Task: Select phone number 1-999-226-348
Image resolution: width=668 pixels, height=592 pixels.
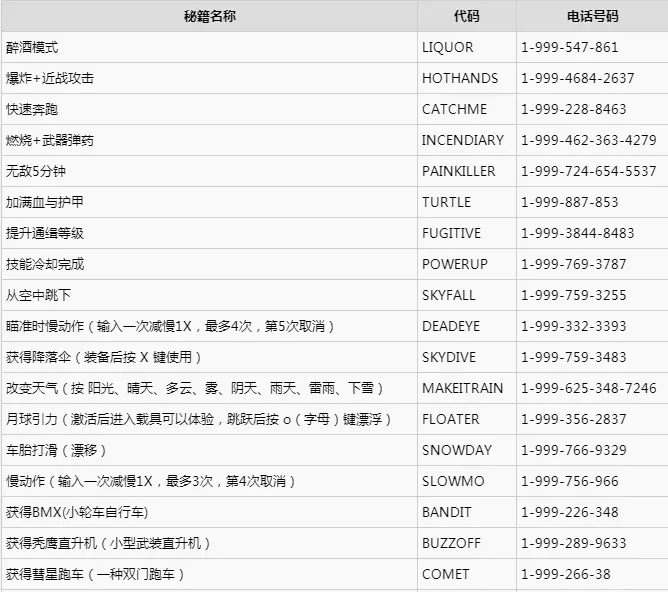Action: pyautogui.click(x=570, y=512)
